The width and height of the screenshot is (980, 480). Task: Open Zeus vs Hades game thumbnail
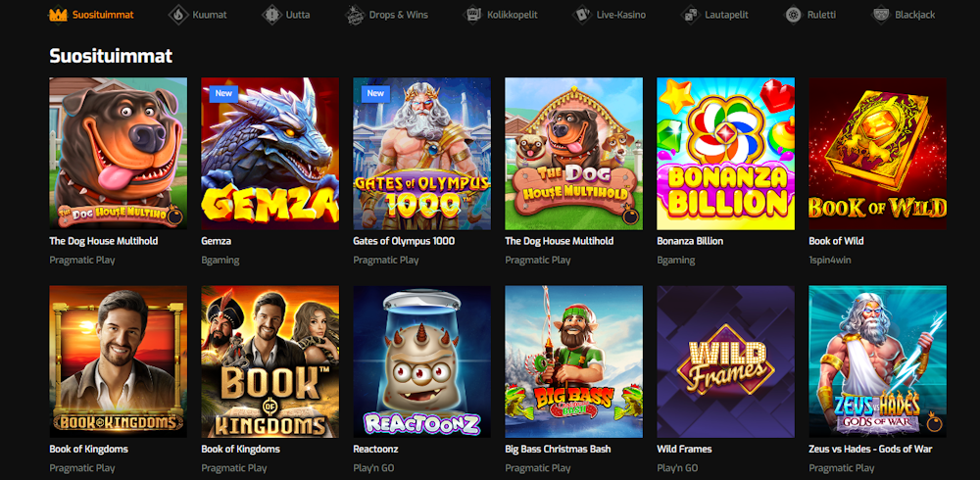877,360
